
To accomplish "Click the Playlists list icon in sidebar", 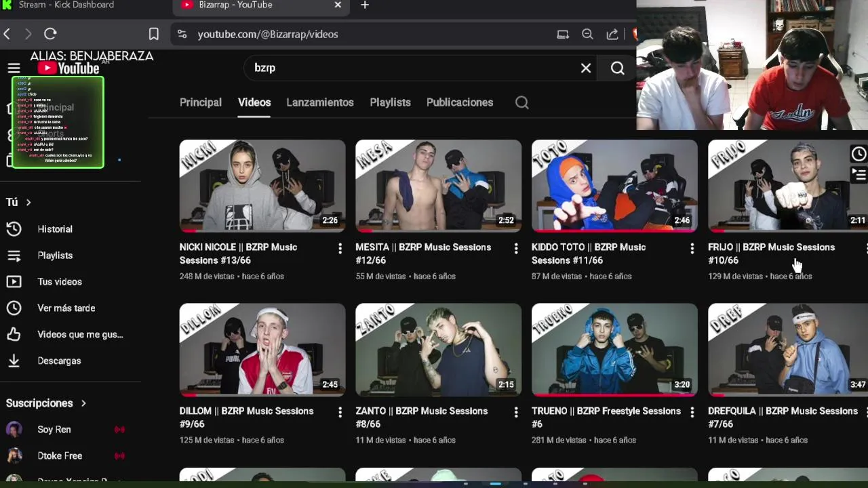I will click(x=14, y=256).
